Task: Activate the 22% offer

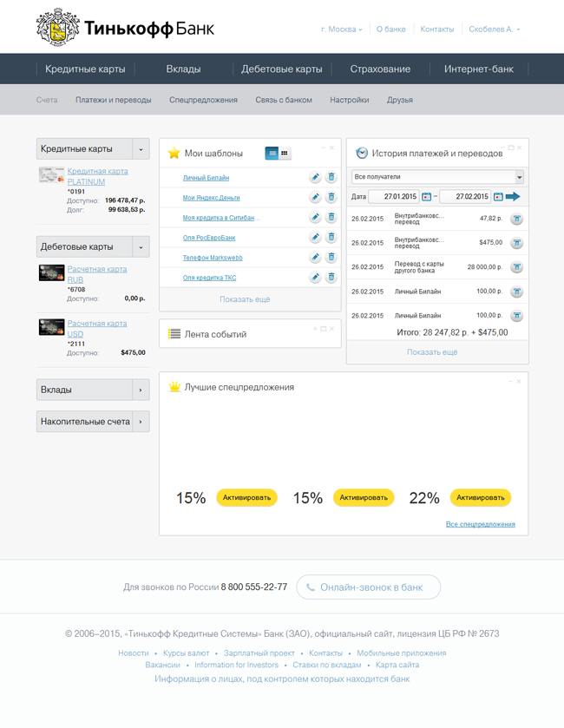Action: click(x=481, y=497)
